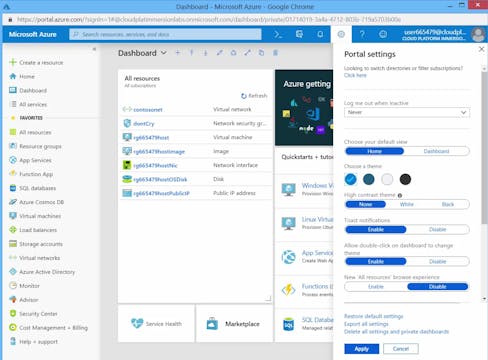
Task: Click the Clone dashboard icon
Action: 261,53
